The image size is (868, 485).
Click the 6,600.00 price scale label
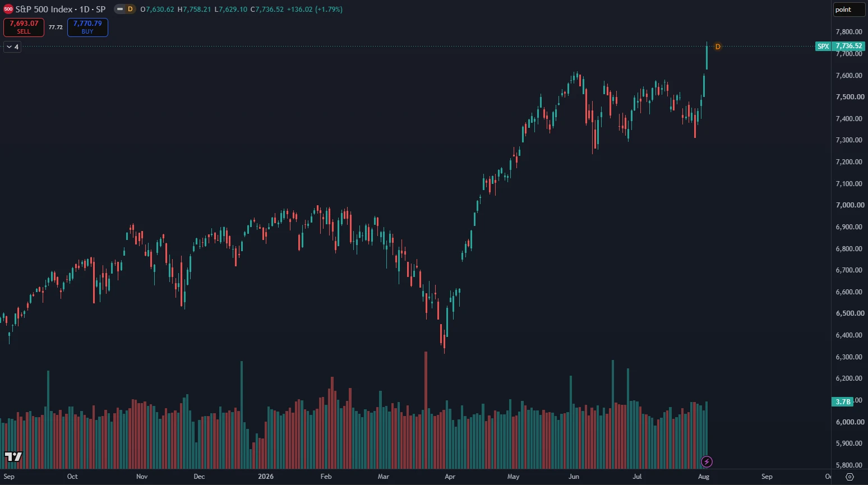click(849, 292)
